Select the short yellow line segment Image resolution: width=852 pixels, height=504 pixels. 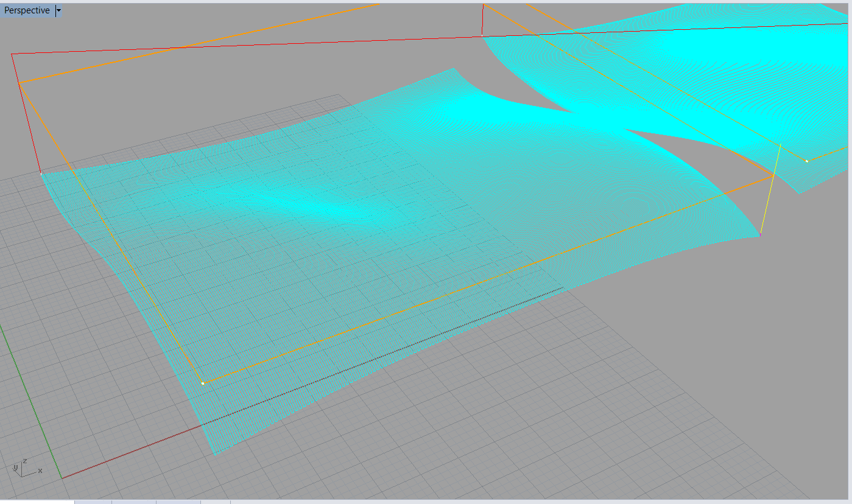pos(771,189)
